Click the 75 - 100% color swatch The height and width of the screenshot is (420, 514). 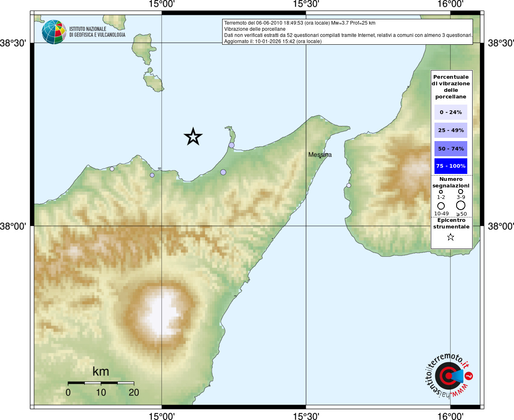click(x=451, y=166)
